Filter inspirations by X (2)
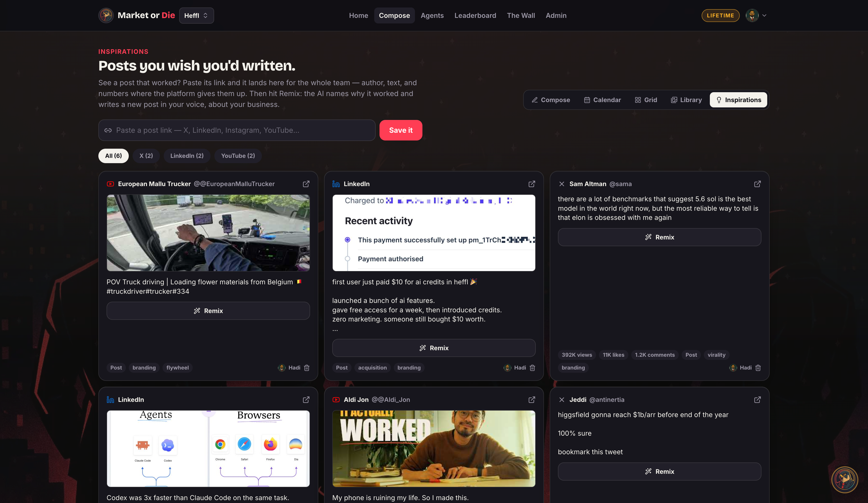This screenshot has height=503, width=868. pyautogui.click(x=146, y=156)
